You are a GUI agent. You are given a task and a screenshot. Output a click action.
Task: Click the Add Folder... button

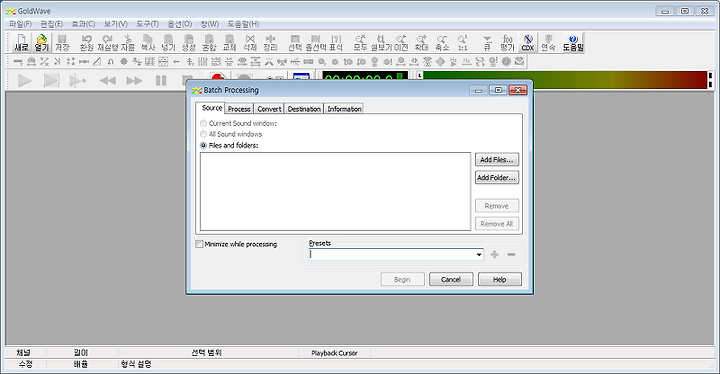pyautogui.click(x=497, y=177)
